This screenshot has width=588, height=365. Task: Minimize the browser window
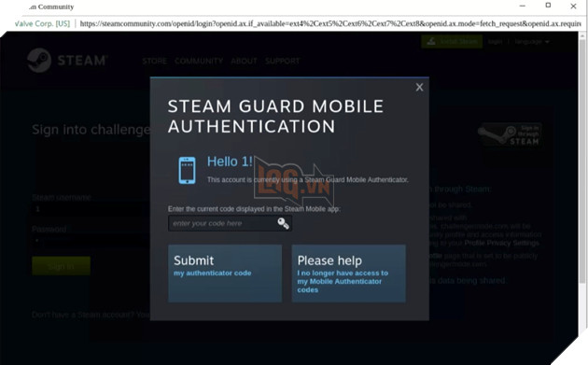pyautogui.click(x=523, y=6)
